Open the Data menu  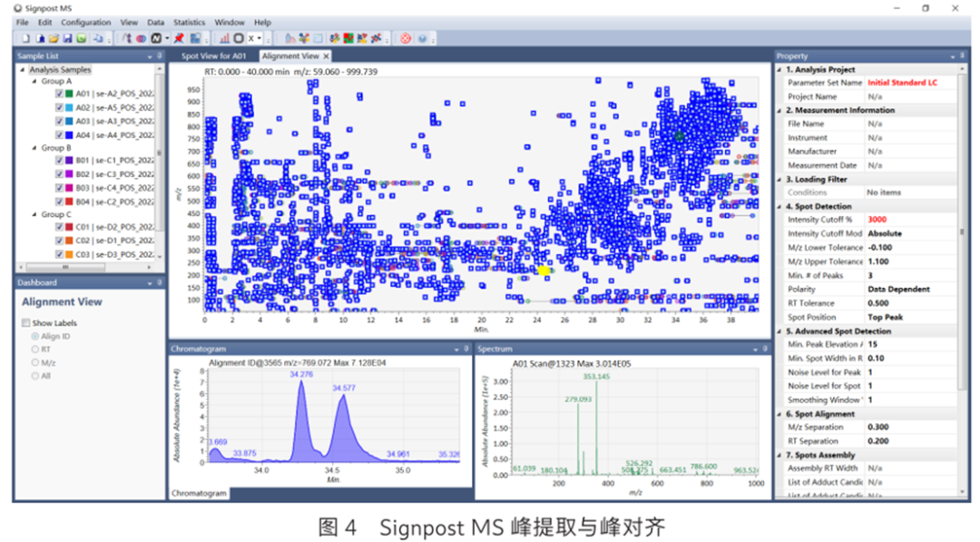pyautogui.click(x=156, y=23)
